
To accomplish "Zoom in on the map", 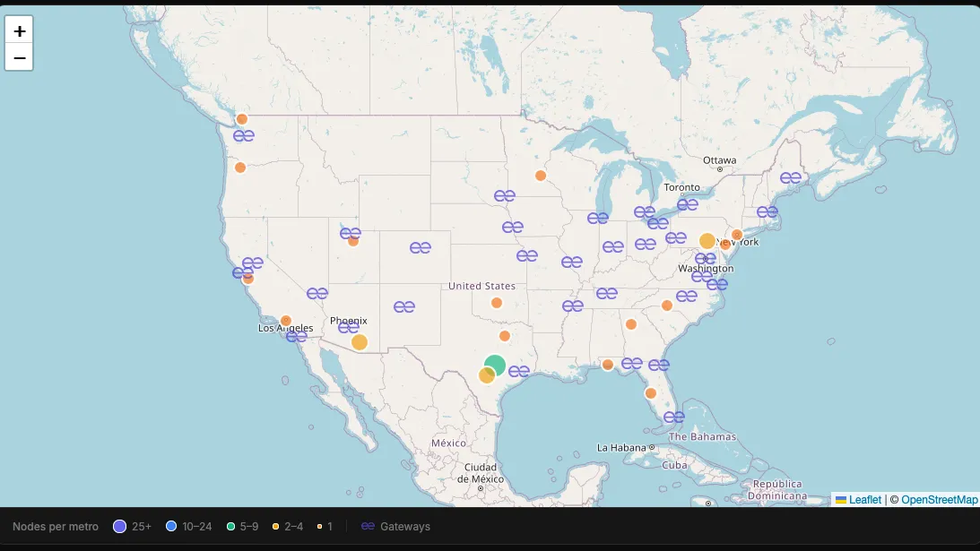I will pyautogui.click(x=19, y=30).
